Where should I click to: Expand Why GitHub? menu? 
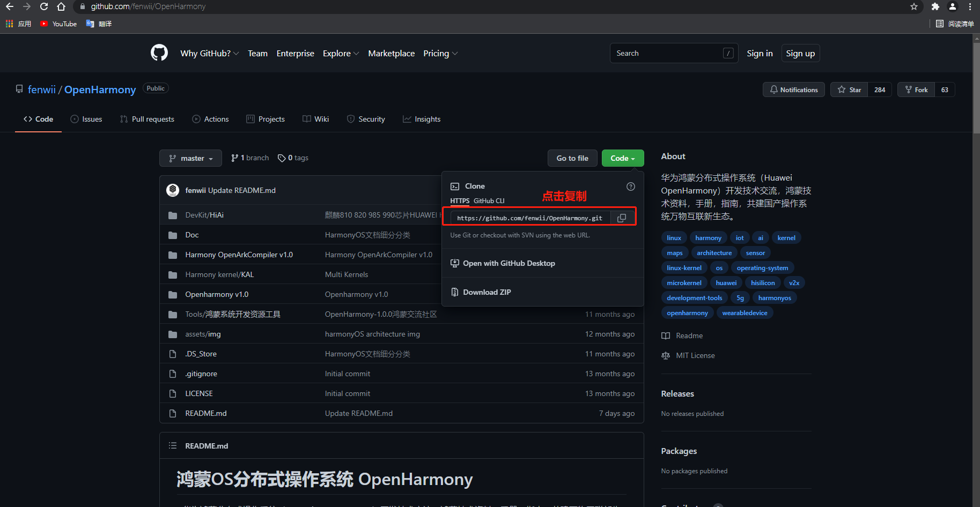click(x=210, y=53)
